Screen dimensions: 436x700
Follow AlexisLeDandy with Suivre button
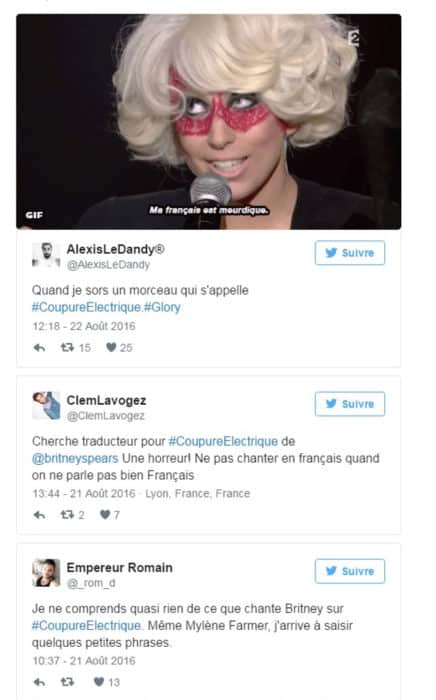350,253
